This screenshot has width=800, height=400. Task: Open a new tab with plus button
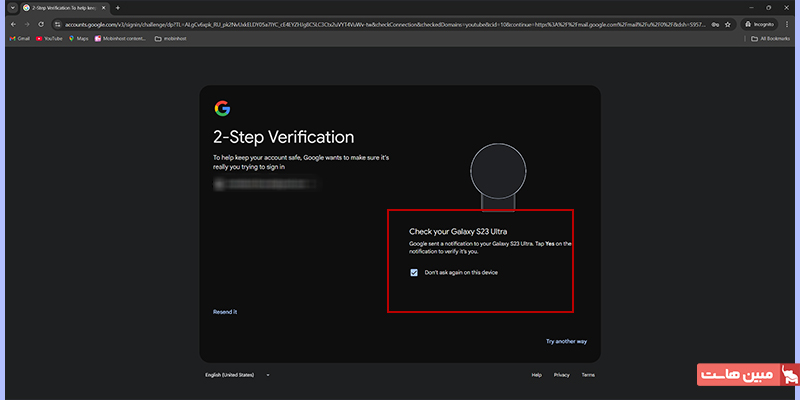point(118,8)
